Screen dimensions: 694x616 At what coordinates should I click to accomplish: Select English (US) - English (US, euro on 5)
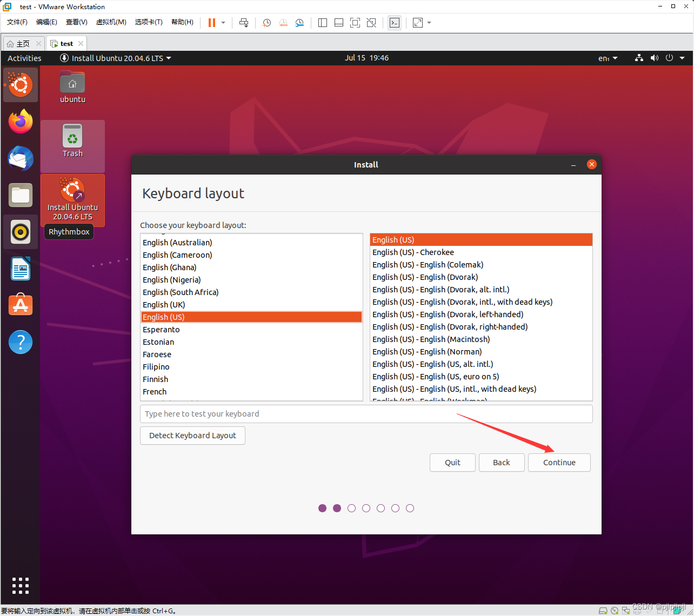481,377
